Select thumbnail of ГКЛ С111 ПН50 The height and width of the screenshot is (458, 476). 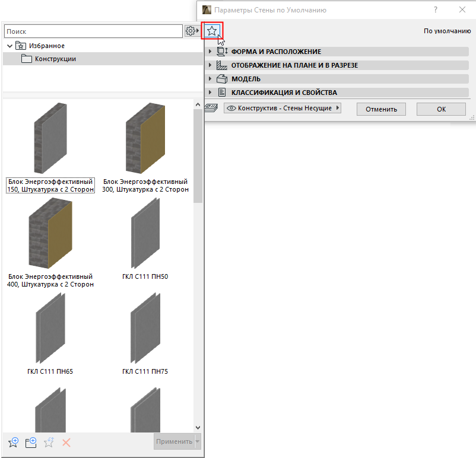(x=145, y=233)
